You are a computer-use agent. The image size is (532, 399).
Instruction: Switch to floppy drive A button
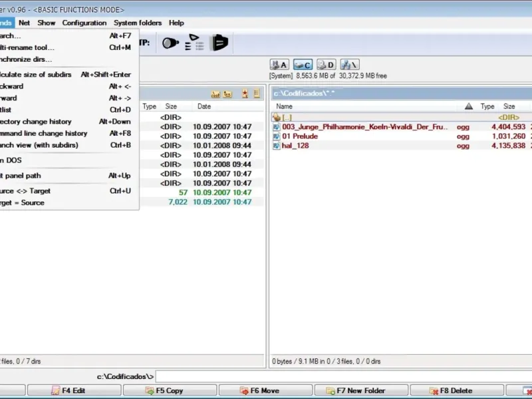(x=279, y=65)
